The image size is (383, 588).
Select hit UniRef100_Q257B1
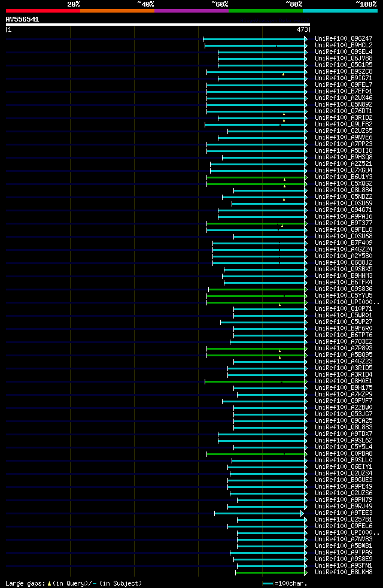(344, 519)
